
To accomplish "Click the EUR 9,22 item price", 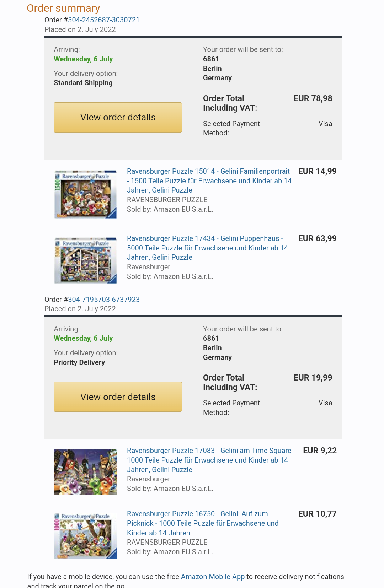I will point(320,451).
